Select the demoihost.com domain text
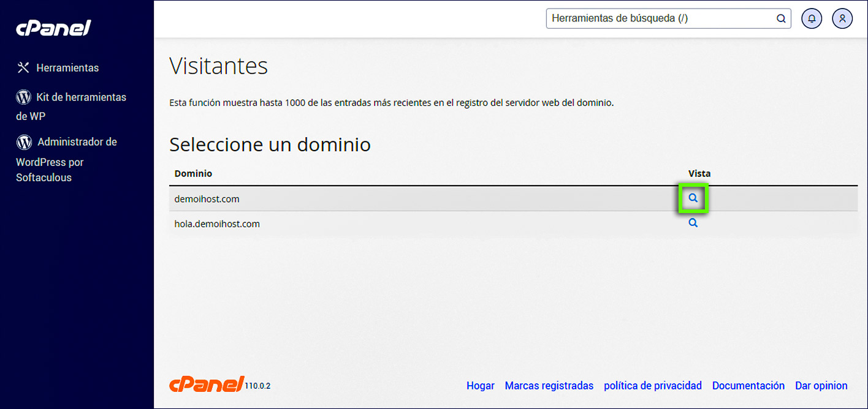This screenshot has width=868, height=409. (x=207, y=199)
